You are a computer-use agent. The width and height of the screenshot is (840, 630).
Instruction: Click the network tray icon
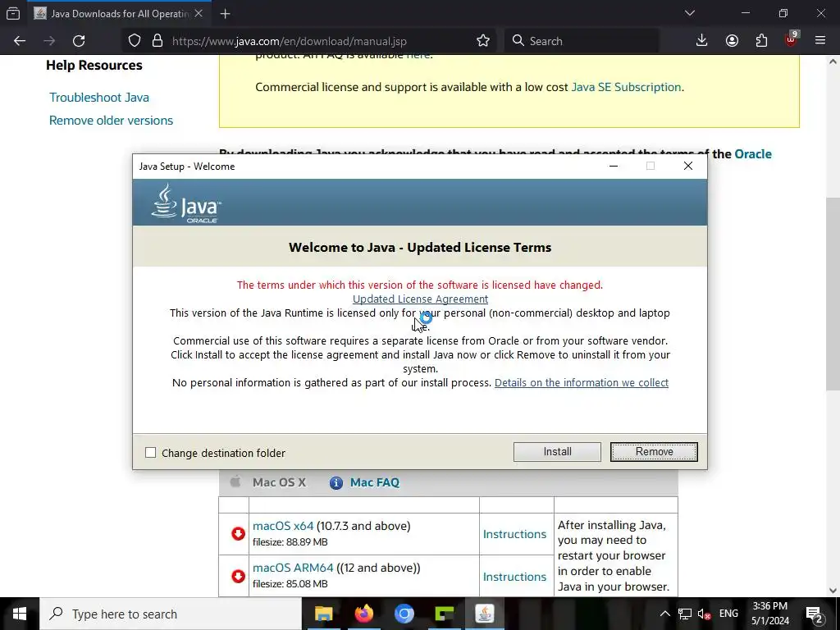685,614
